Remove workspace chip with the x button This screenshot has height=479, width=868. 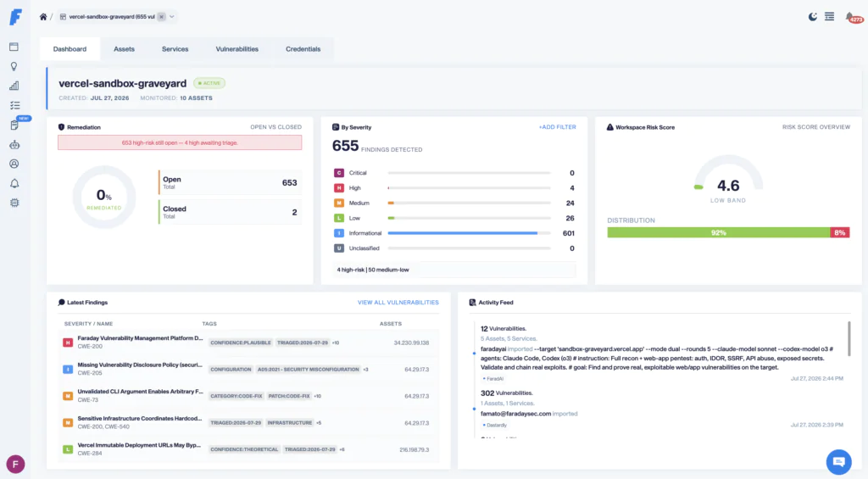click(161, 17)
